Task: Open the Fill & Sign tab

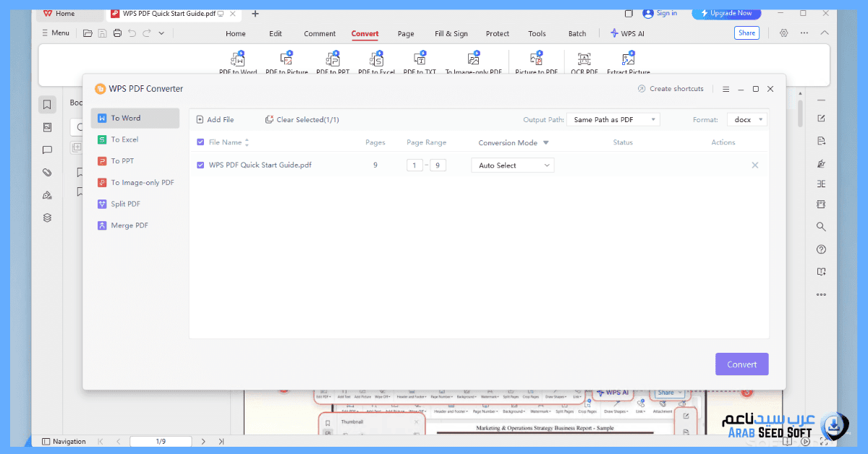Action: (451, 33)
